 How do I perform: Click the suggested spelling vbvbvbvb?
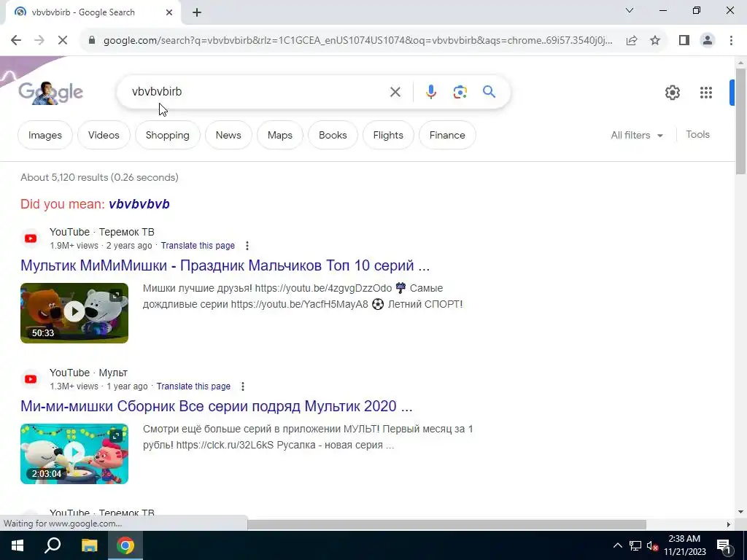click(x=139, y=204)
